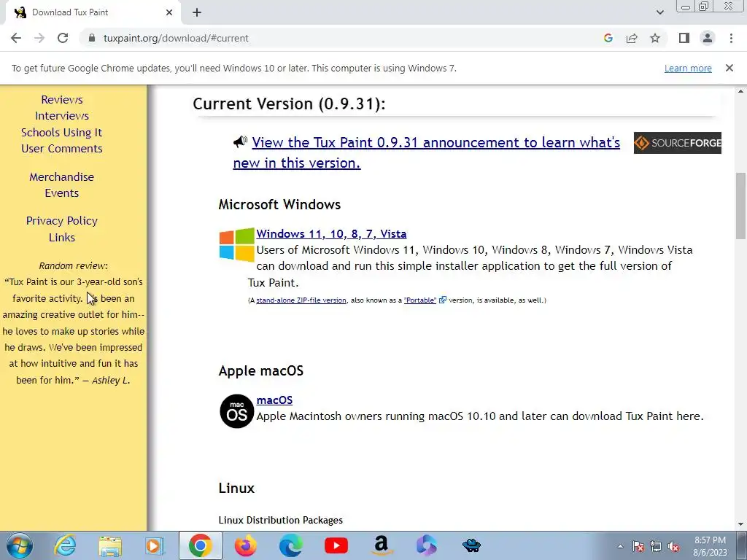Open the media player taskbar icon
This screenshot has height=560, width=747.
pos(155,545)
